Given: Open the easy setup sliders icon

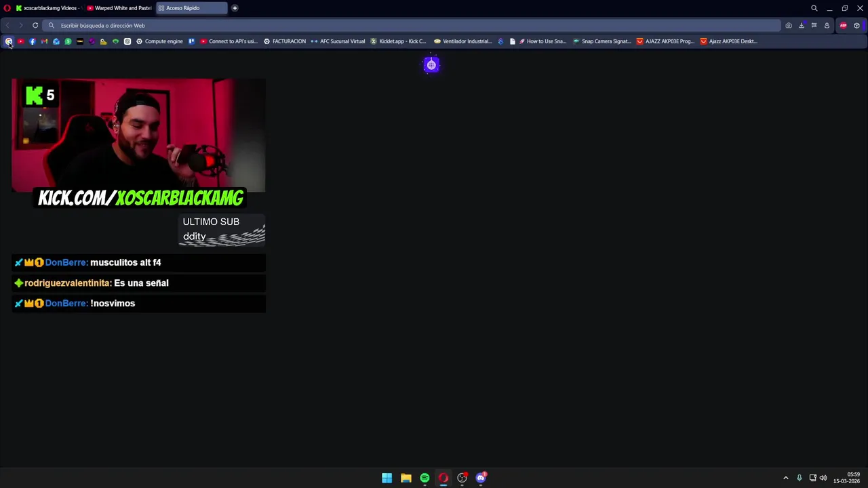Looking at the screenshot, I should point(814,26).
